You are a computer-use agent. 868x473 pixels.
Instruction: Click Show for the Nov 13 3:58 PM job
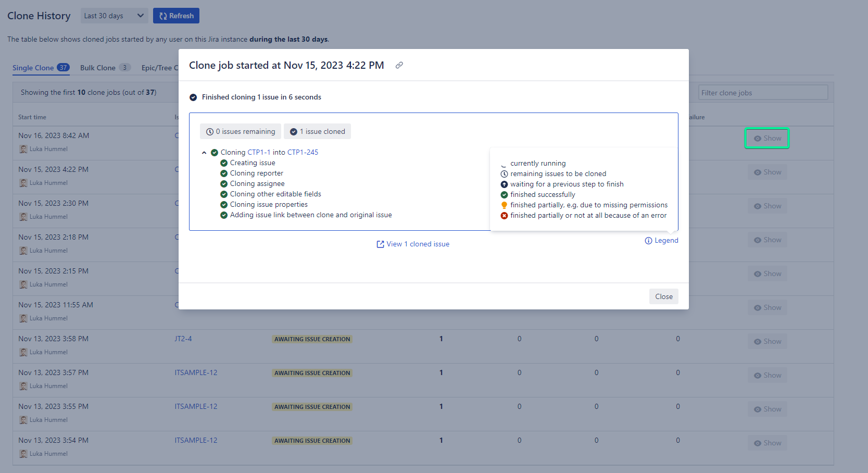[767, 341]
